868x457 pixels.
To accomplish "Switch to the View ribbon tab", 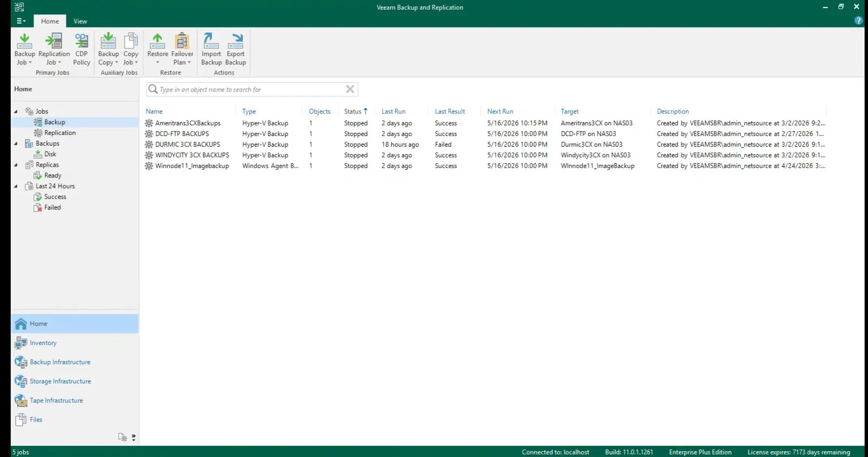I will tap(80, 21).
